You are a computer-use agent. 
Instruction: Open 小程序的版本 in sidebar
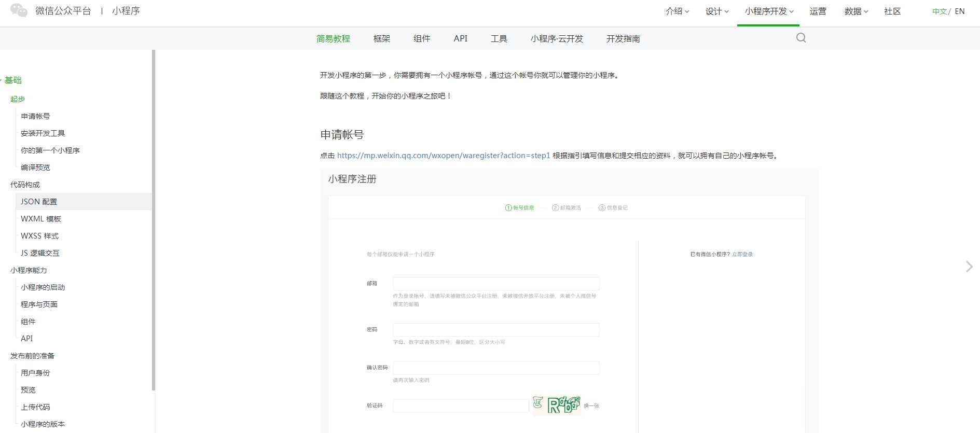[43, 424]
